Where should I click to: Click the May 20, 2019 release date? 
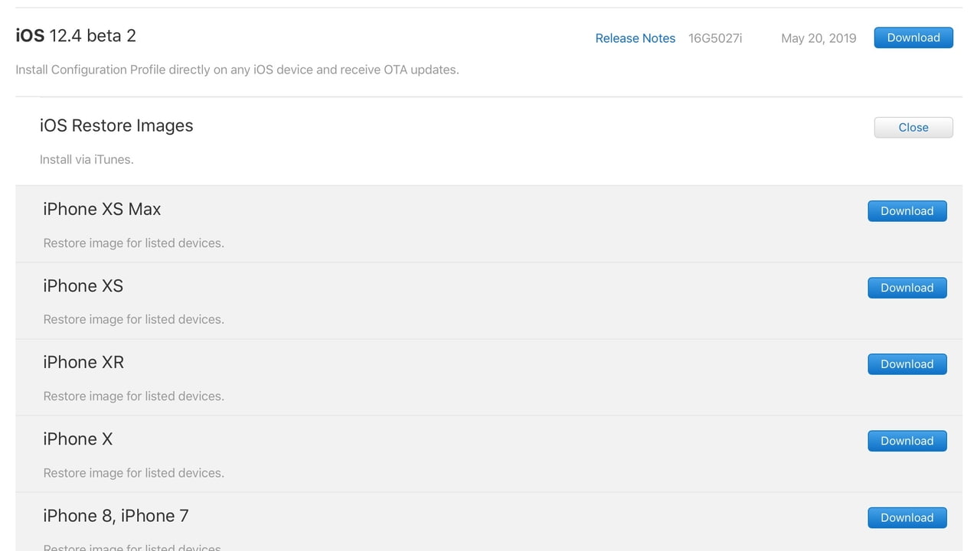[x=818, y=38]
